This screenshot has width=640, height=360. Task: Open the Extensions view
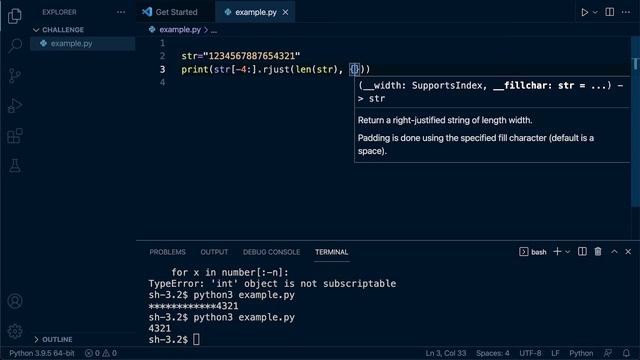pos(15,136)
